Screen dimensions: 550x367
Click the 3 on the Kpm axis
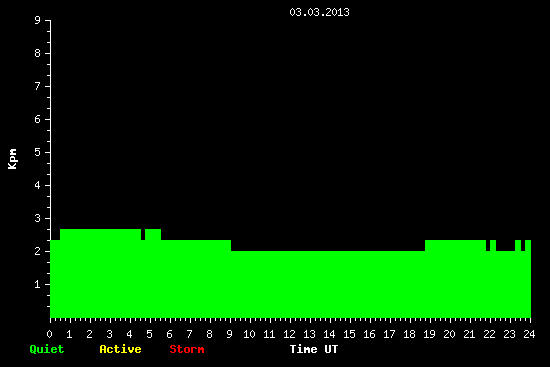tap(38, 218)
